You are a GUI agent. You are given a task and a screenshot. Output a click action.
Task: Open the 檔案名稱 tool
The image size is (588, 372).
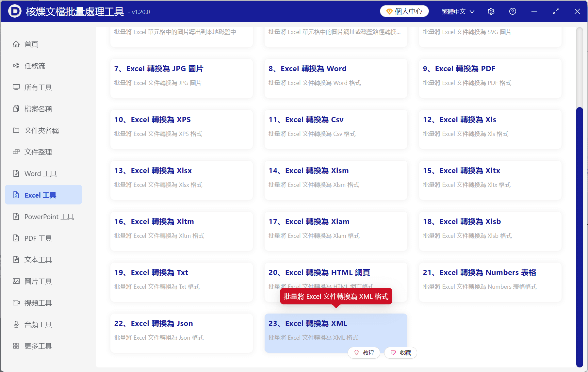(38, 109)
